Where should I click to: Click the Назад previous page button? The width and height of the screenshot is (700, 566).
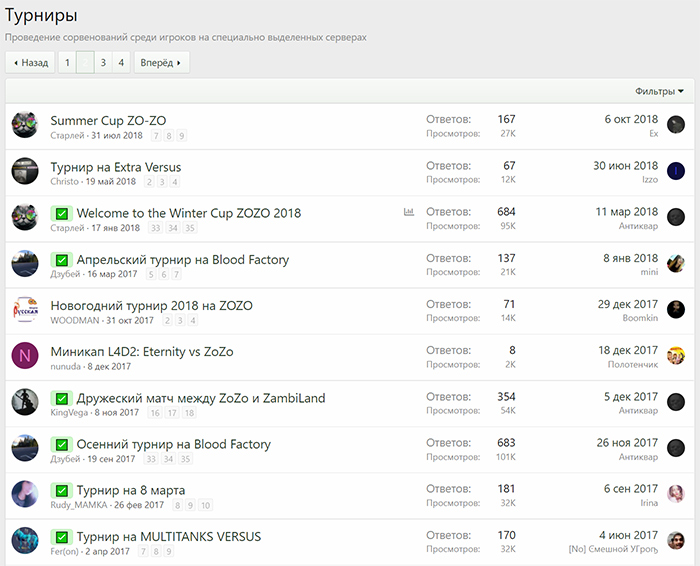30,62
